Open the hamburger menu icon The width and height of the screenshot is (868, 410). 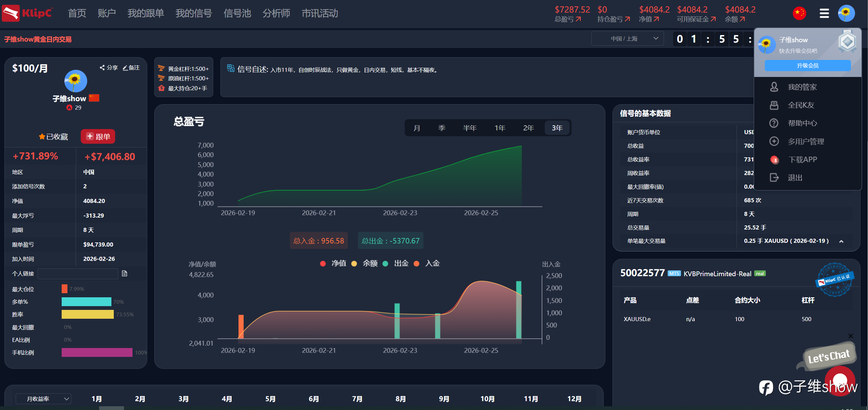coord(824,14)
